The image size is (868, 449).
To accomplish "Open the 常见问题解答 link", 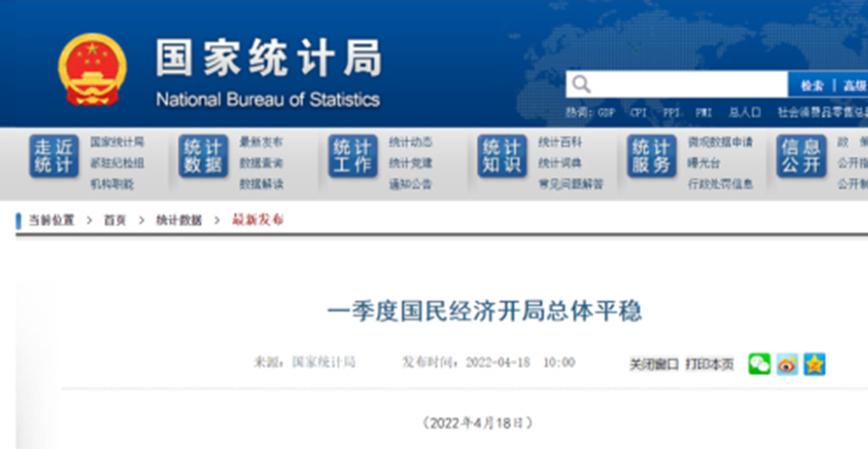I will (571, 185).
